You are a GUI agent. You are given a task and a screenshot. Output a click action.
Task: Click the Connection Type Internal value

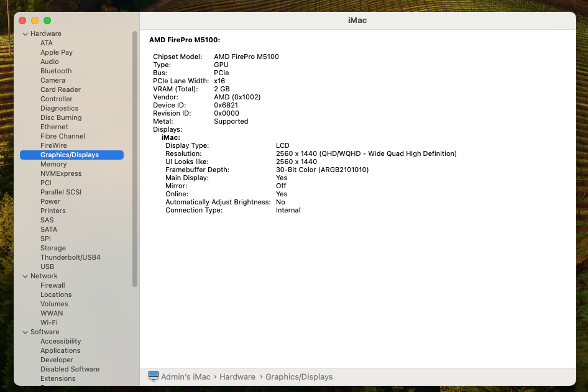click(x=288, y=210)
